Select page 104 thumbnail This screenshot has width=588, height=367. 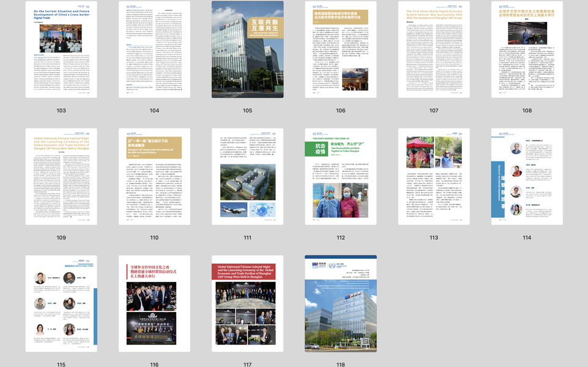coord(155,50)
